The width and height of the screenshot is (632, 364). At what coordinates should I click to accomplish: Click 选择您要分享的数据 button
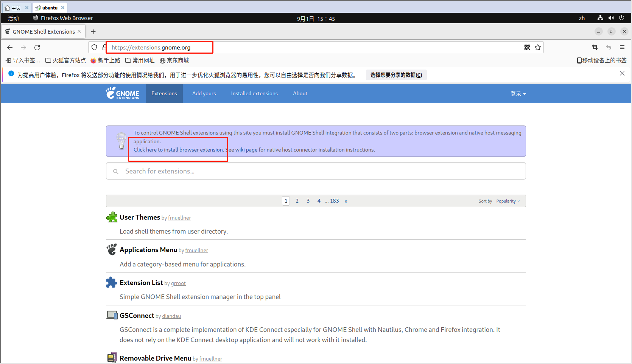click(396, 75)
